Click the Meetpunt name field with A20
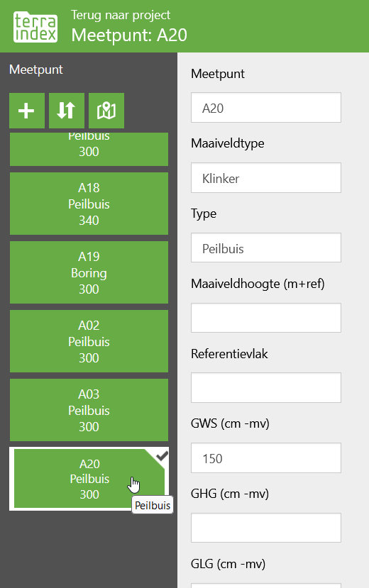Image resolution: width=369 pixels, height=588 pixels. point(266,108)
